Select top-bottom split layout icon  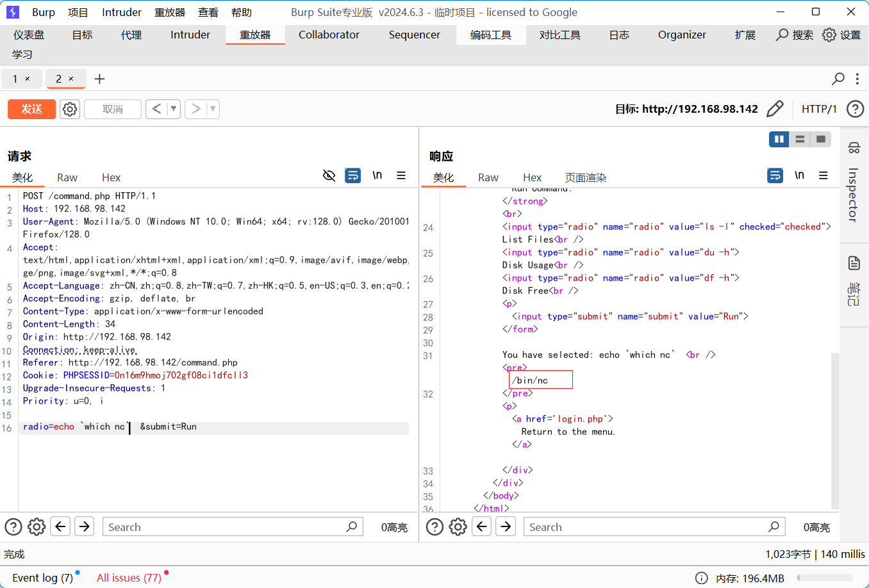800,139
